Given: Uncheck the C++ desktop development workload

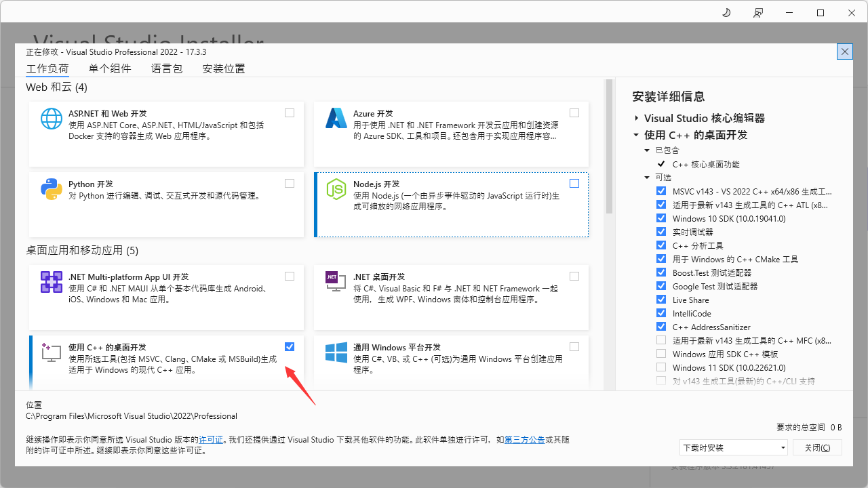Looking at the screenshot, I should click(290, 347).
